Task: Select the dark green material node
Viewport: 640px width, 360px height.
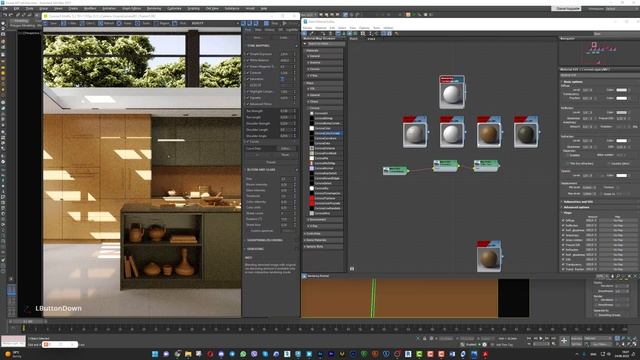Action: [x=526, y=132]
